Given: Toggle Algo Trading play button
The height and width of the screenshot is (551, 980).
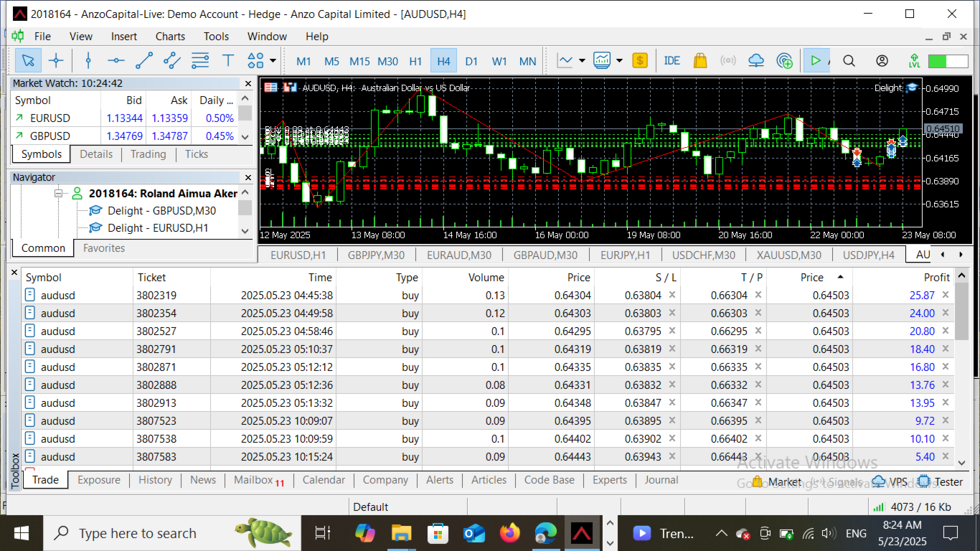Looking at the screenshot, I should click(816, 61).
